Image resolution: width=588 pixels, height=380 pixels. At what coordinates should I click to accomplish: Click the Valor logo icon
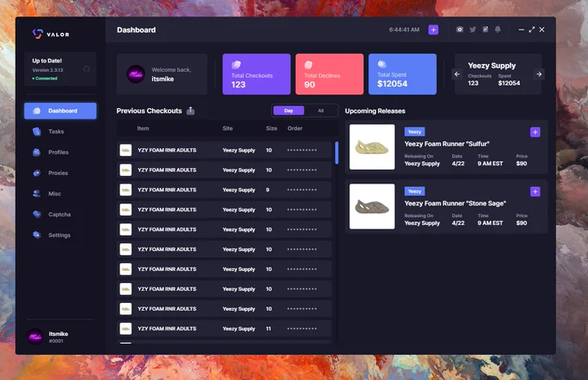(37, 34)
